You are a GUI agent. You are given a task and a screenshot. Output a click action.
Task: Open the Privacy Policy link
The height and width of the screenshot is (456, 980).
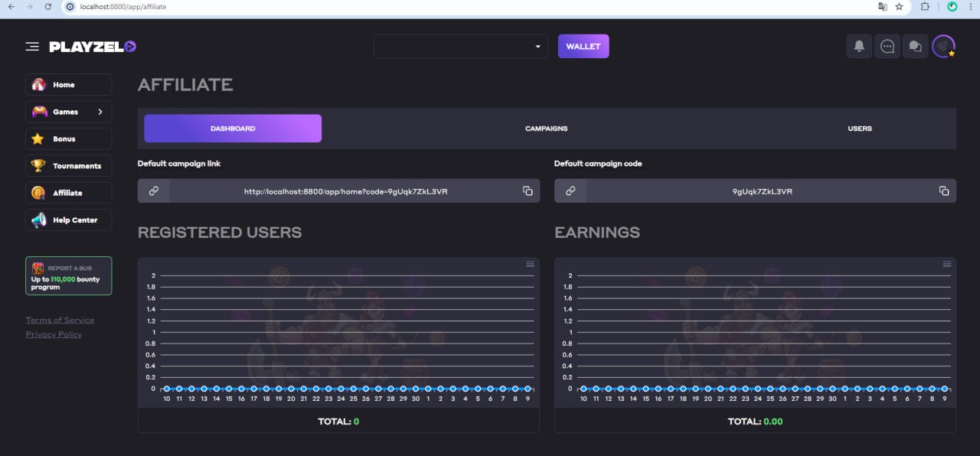click(54, 334)
